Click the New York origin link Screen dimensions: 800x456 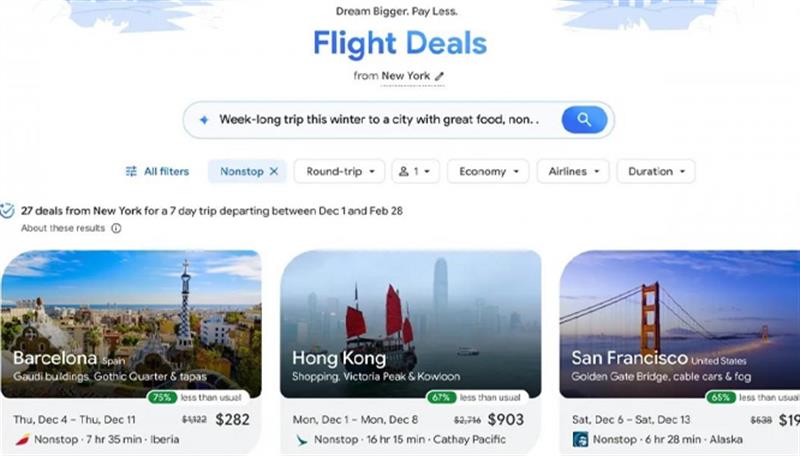pos(406,76)
